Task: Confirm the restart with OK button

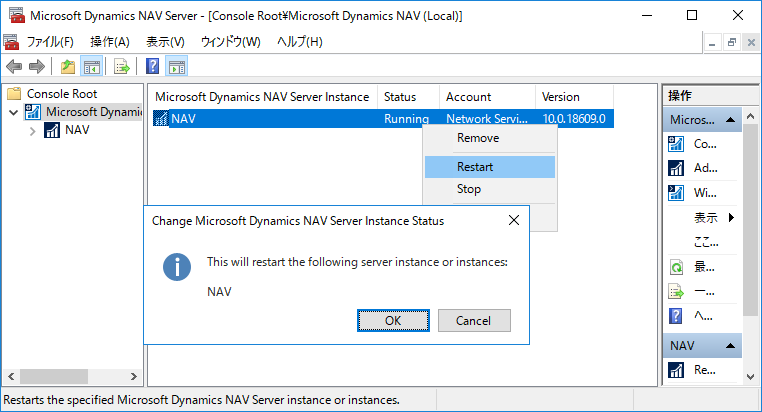Action: (393, 321)
